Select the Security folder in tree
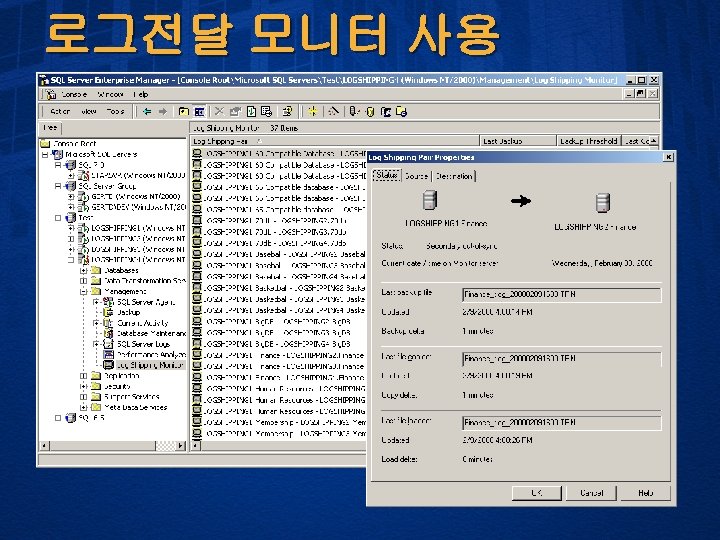 [117, 386]
